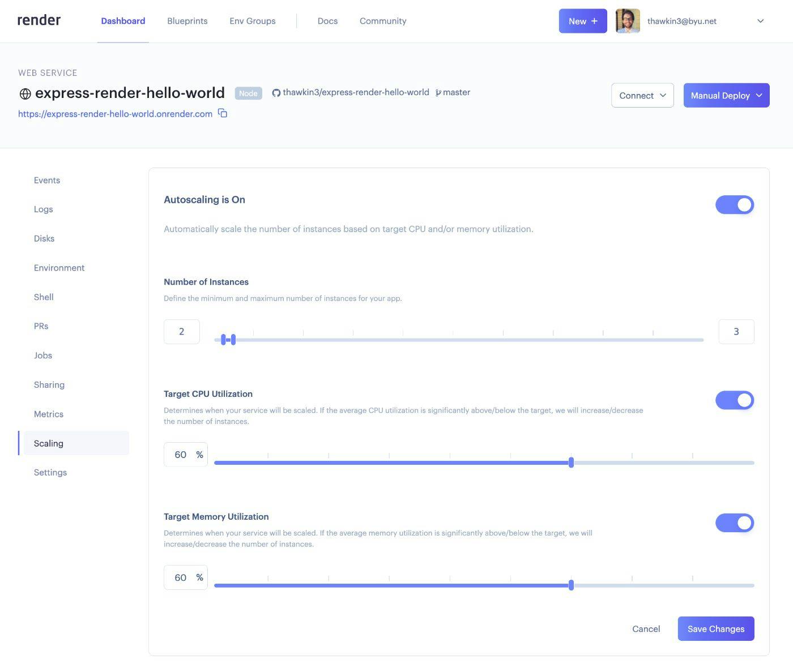Click the Cancel button
Viewport: 793px width, 672px height.
(646, 628)
